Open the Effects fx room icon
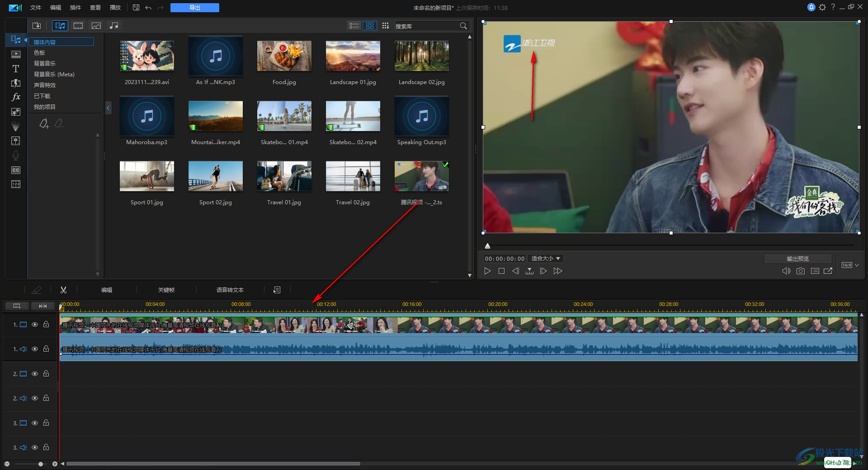The width and height of the screenshot is (868, 470). 16,97
